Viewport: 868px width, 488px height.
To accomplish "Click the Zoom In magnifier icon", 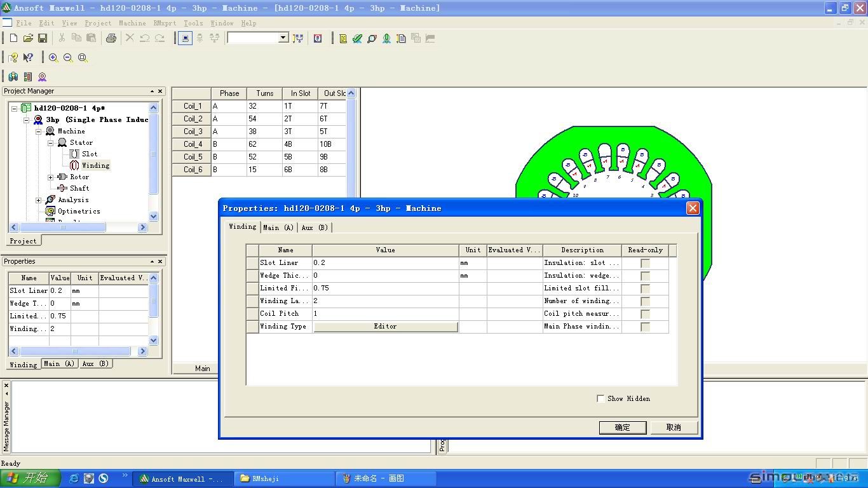I will point(53,57).
